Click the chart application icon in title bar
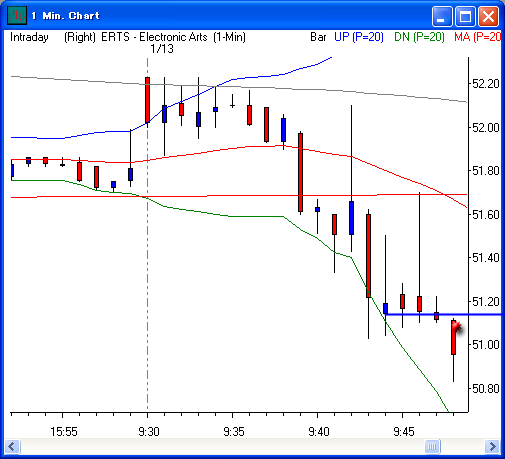The image size is (505, 459). click(17, 15)
